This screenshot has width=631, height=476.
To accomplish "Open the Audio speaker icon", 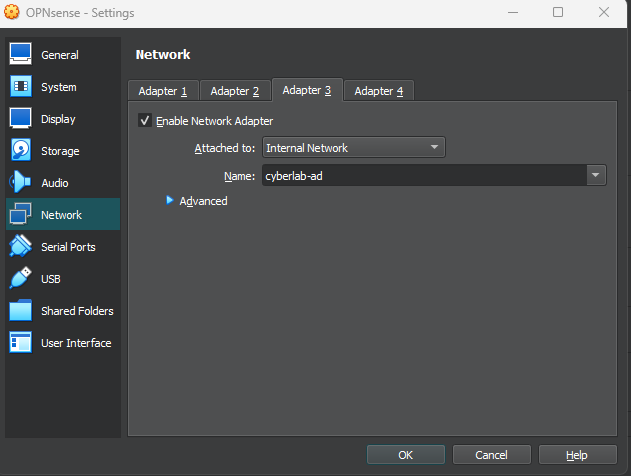I will coord(21,183).
